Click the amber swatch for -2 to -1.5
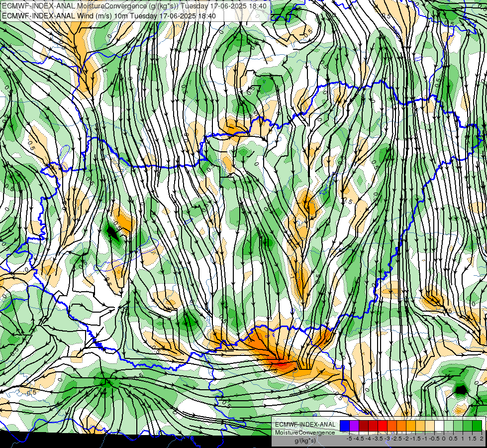Image resolution: width=487 pixels, height=448 pixels. point(411,426)
